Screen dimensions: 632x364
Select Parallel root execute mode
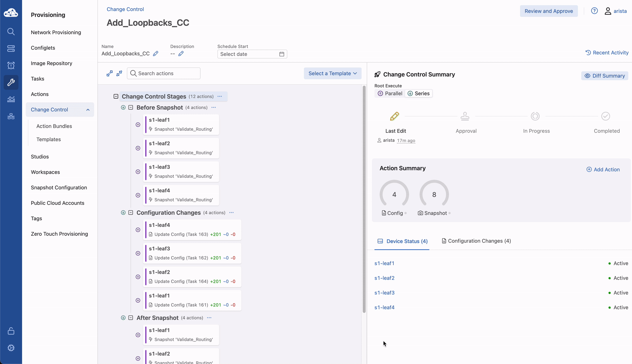[x=390, y=93]
